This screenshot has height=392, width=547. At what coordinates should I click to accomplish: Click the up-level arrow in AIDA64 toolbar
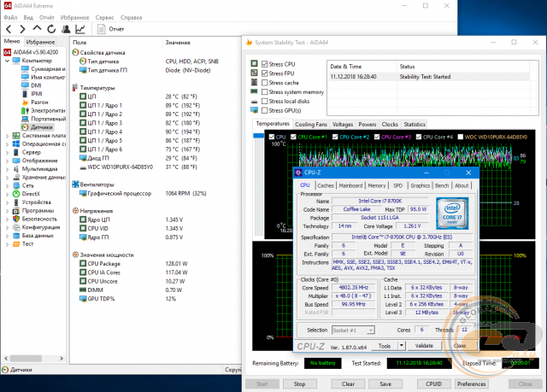tap(37, 29)
